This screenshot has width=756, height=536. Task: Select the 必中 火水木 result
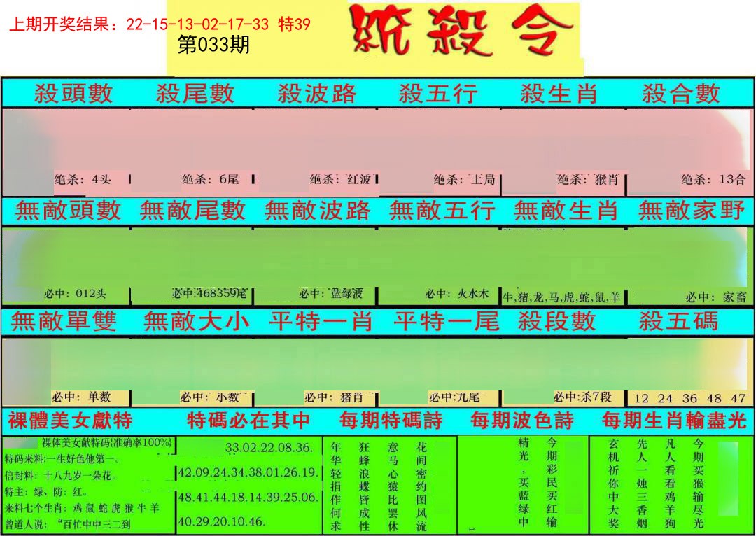pyautogui.click(x=456, y=294)
